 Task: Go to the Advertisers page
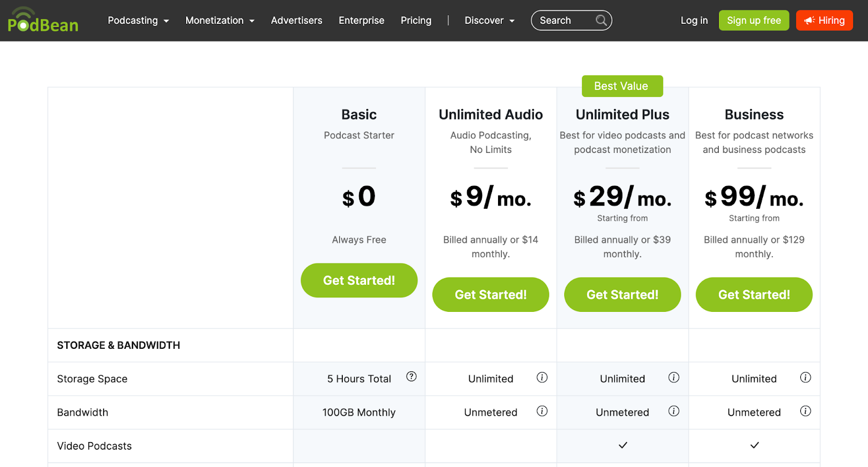point(297,21)
